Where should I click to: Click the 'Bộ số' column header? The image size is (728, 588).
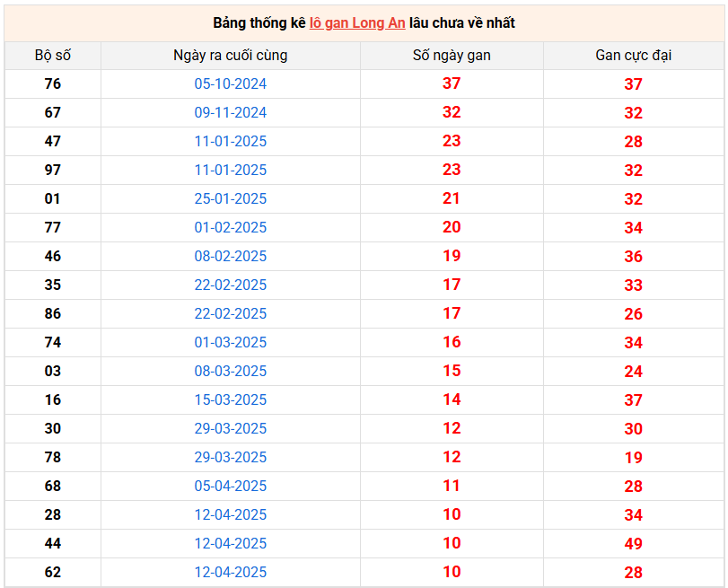(x=53, y=56)
